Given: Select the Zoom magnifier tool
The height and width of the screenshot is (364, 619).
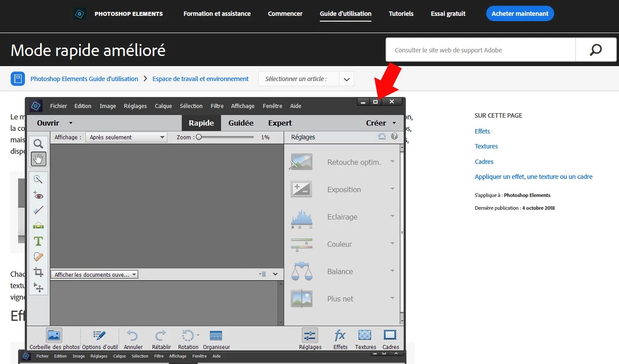Looking at the screenshot, I should (38, 144).
